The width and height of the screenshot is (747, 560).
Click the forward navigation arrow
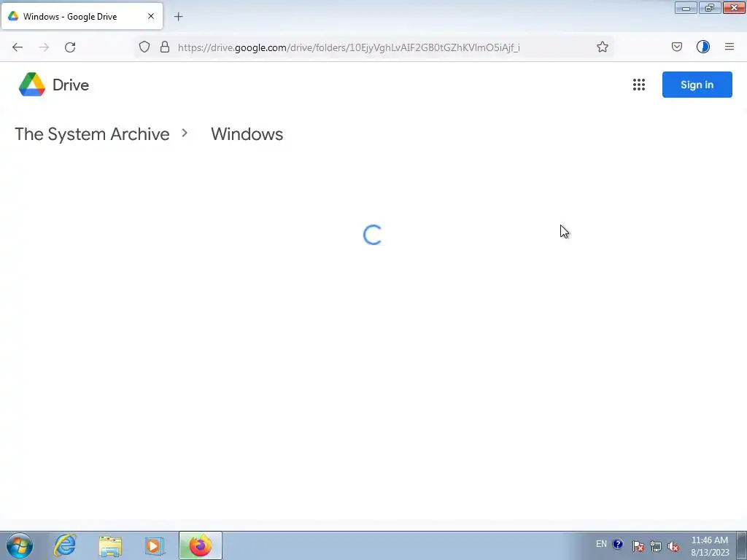point(44,47)
